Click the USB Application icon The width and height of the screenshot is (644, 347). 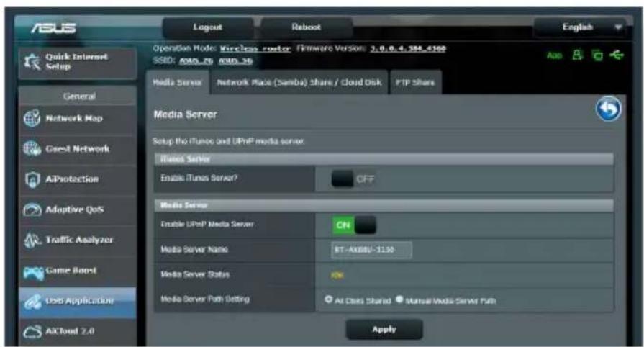coord(32,302)
